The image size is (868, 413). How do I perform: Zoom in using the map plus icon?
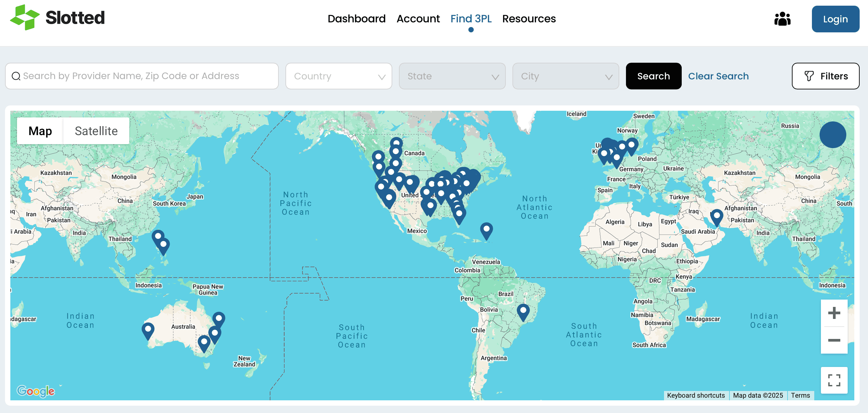834,313
